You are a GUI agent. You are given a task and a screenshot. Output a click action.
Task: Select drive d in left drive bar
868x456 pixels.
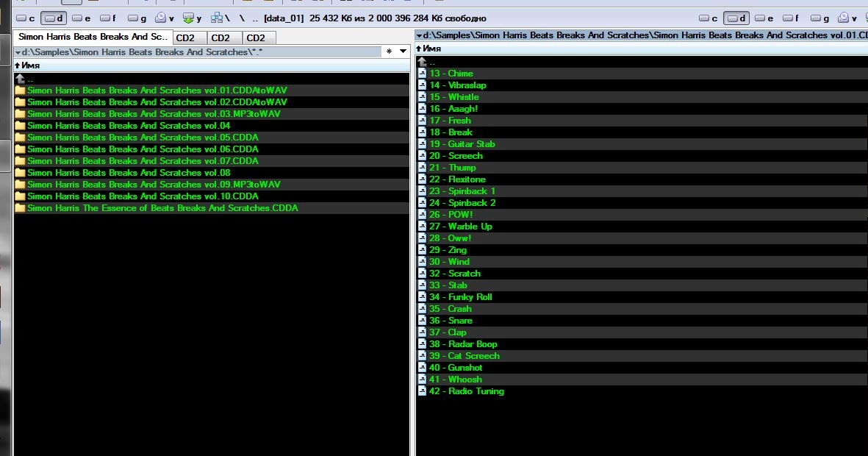[x=54, y=18]
